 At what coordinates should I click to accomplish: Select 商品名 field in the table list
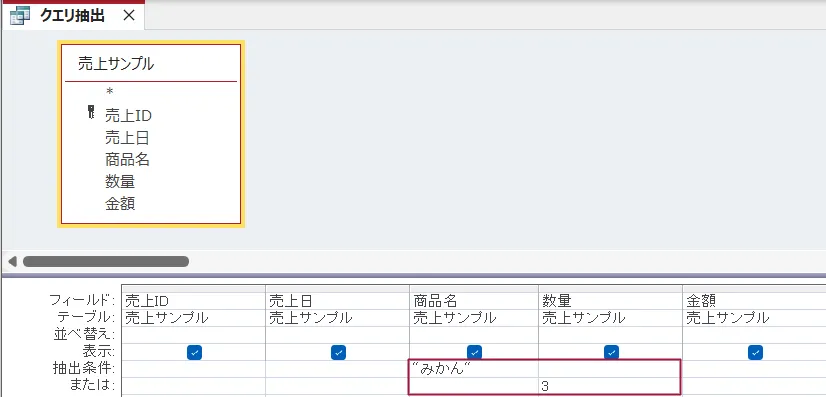click(127, 159)
